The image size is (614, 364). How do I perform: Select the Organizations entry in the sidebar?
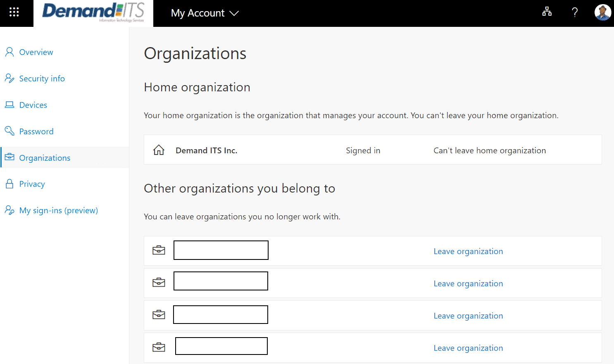point(45,157)
